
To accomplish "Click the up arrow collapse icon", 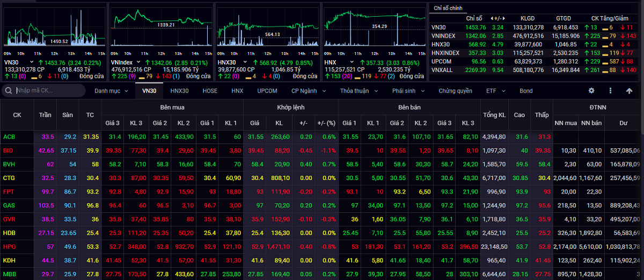I will [x=629, y=91].
